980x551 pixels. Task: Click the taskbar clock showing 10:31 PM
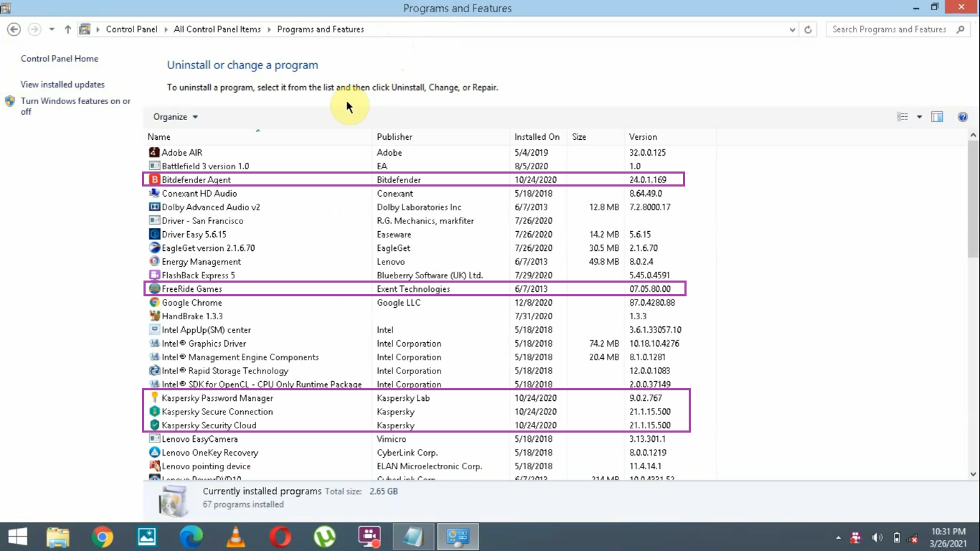pyautogui.click(x=950, y=537)
